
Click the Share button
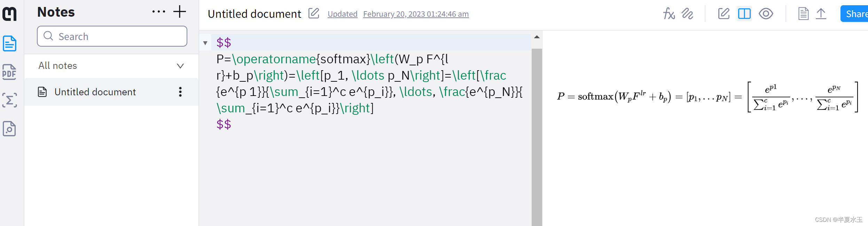857,14
